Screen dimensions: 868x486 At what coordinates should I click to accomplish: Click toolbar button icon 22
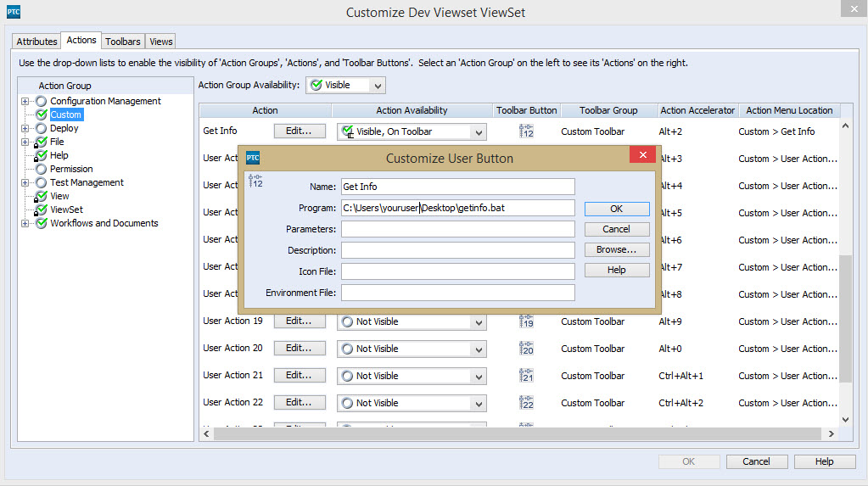click(526, 402)
